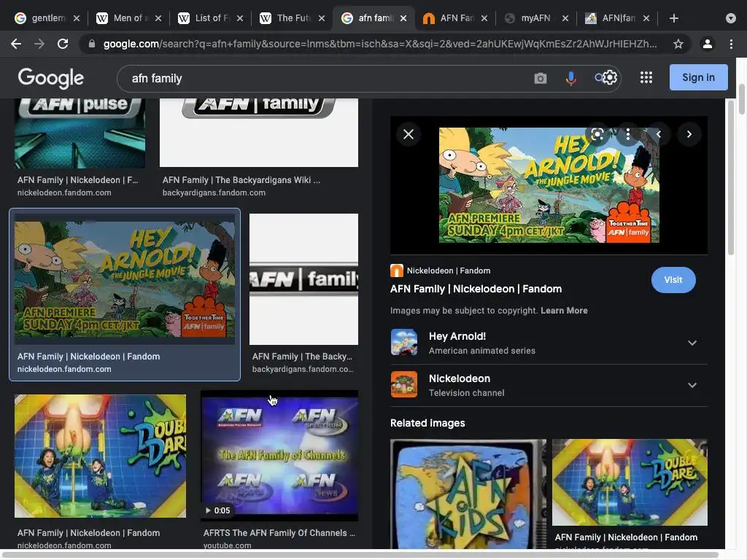Open the Chrome three-dot menu
This screenshot has height=560, width=747.
click(x=731, y=44)
